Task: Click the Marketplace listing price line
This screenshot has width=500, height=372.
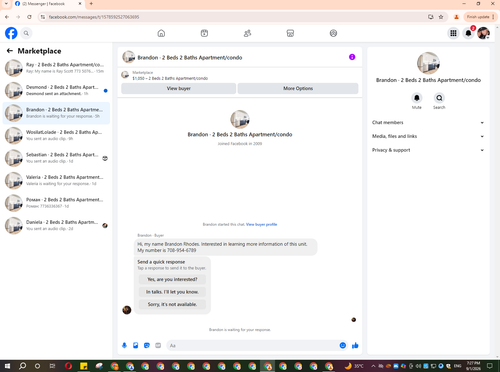Action: point(170,78)
